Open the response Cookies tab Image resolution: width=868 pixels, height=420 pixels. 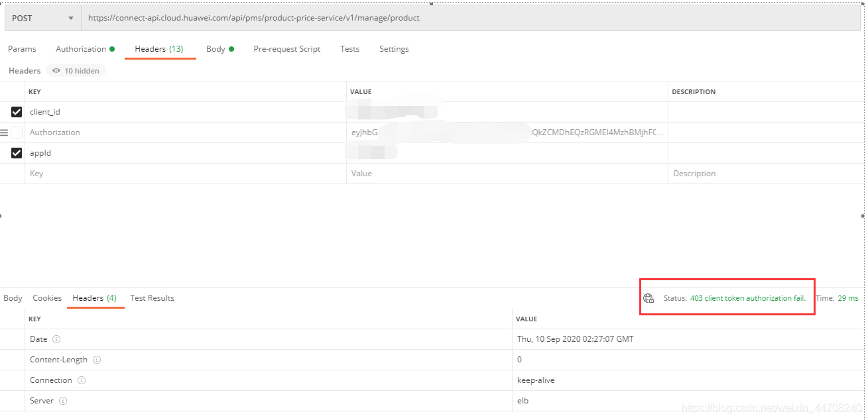click(x=47, y=298)
